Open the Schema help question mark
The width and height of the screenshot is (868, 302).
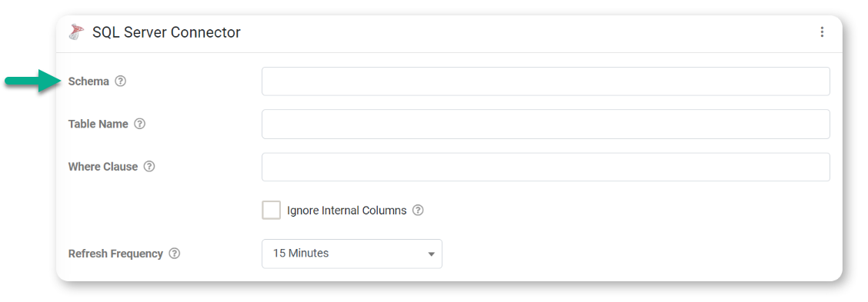click(x=120, y=81)
